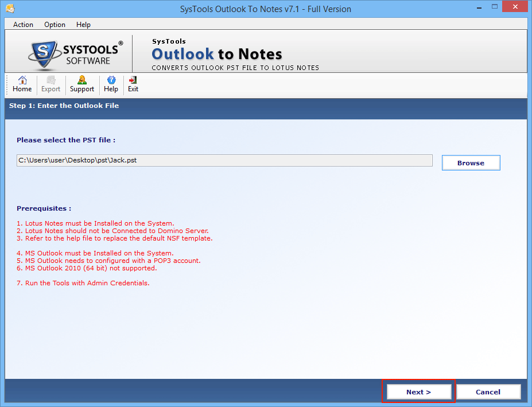The image size is (532, 407).
Task: Select the PST file path text field
Action: coord(224,160)
